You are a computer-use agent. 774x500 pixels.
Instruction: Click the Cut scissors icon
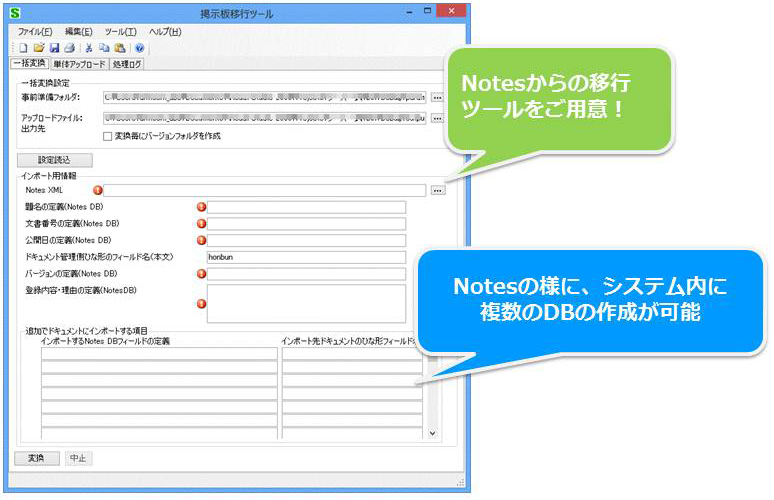(89, 47)
